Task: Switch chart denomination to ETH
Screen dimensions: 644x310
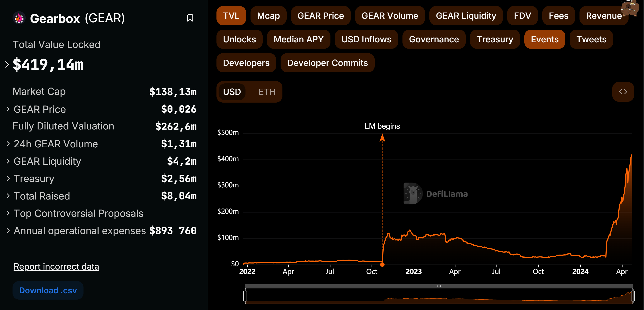Action: pyautogui.click(x=267, y=92)
